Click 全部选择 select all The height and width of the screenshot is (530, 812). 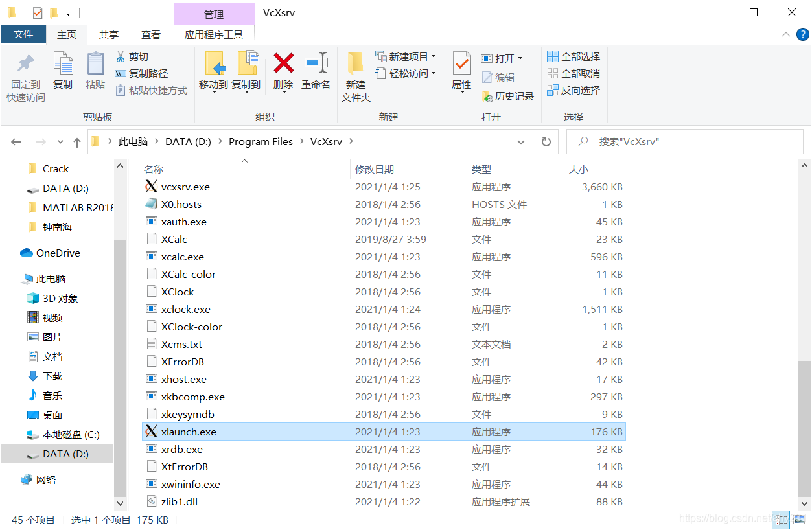click(574, 57)
